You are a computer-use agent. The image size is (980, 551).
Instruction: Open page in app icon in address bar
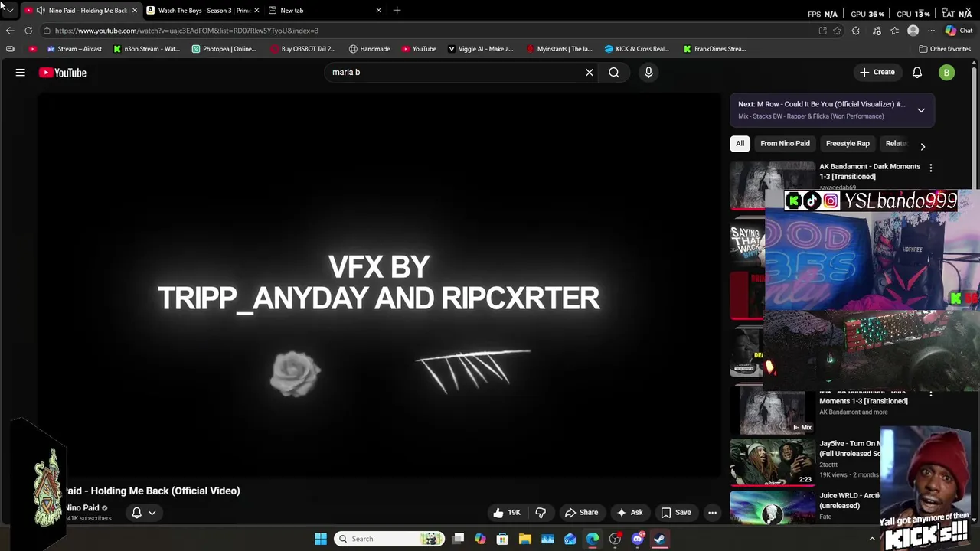coord(822,31)
